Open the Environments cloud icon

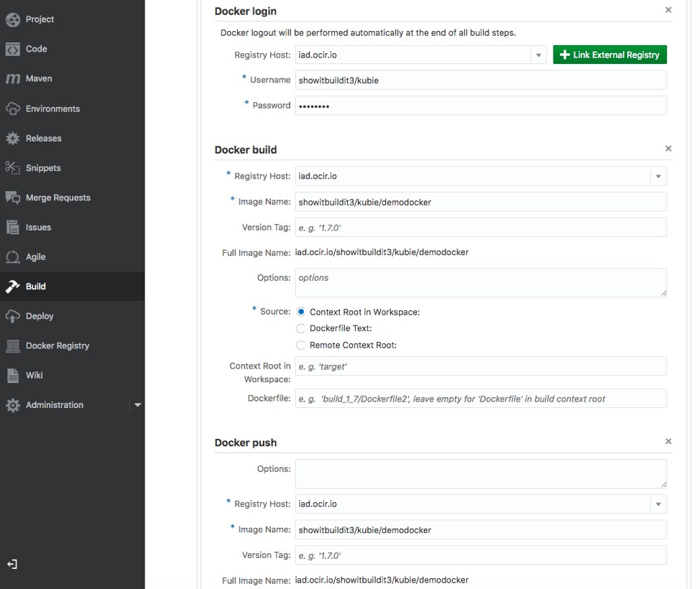coord(12,109)
